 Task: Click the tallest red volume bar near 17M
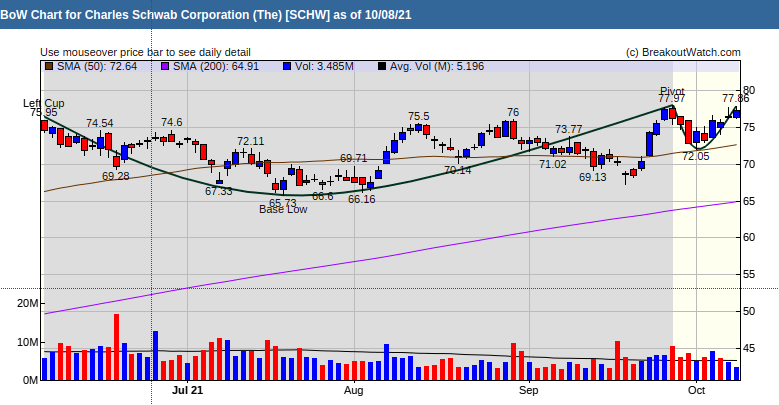click(x=116, y=347)
